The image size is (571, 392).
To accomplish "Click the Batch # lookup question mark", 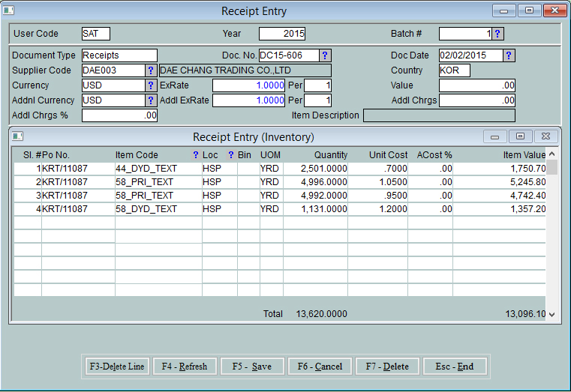I will point(498,34).
